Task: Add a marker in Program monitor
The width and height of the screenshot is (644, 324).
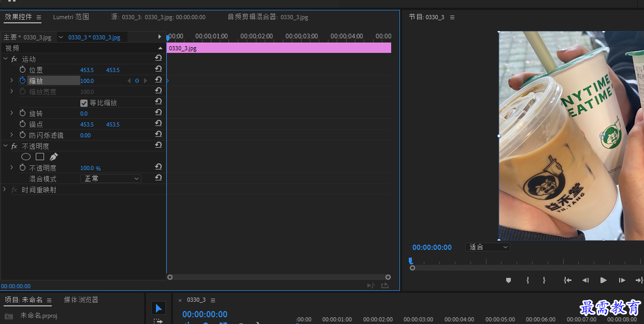Action: [x=509, y=280]
